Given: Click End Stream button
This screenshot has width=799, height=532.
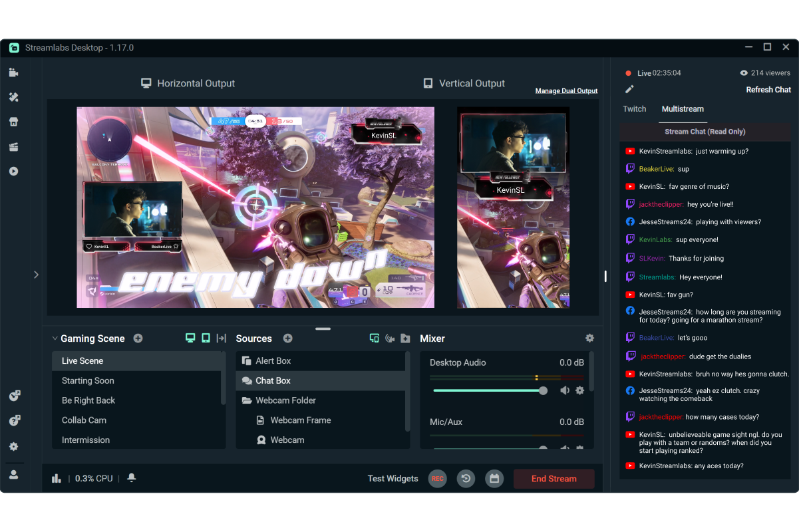Looking at the screenshot, I should (x=554, y=479).
